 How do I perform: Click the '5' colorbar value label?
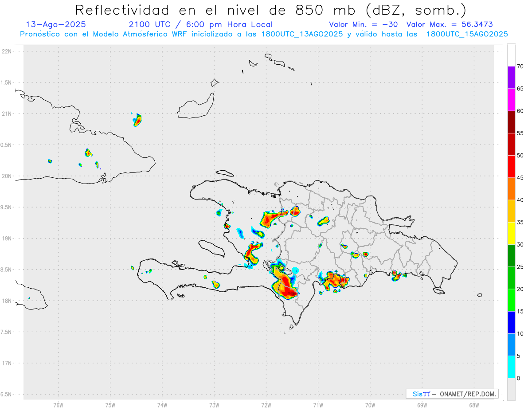click(518, 356)
